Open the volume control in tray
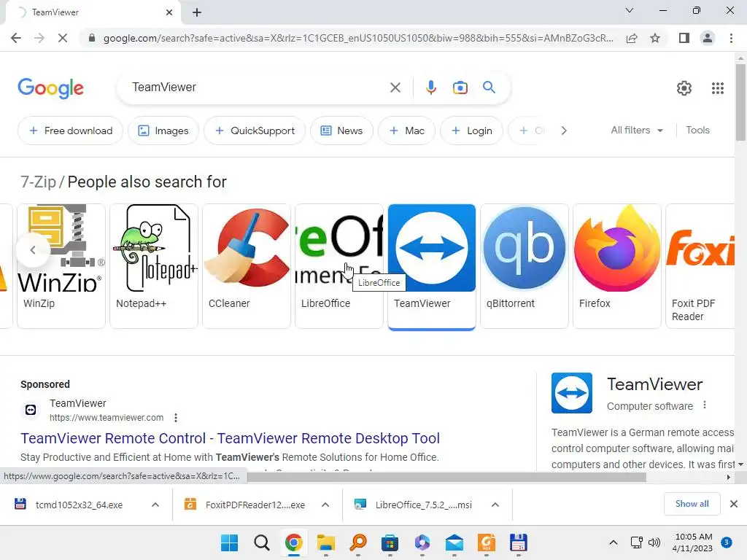This screenshot has width=747, height=560. 654,542
